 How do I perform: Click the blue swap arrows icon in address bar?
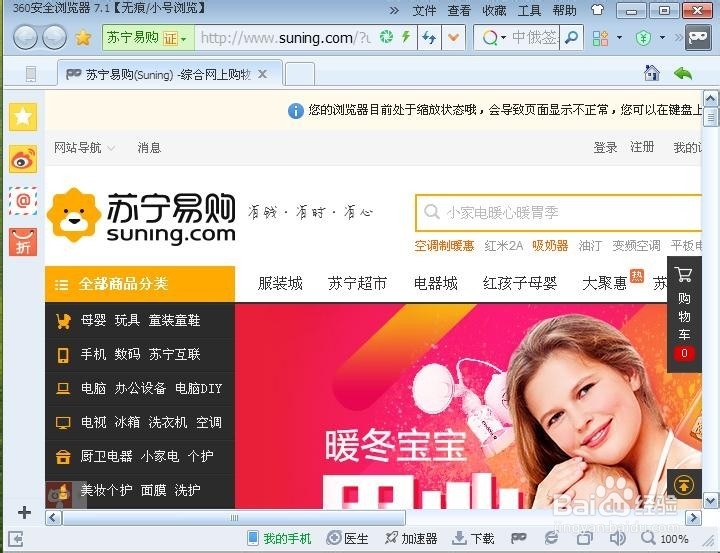pos(429,37)
